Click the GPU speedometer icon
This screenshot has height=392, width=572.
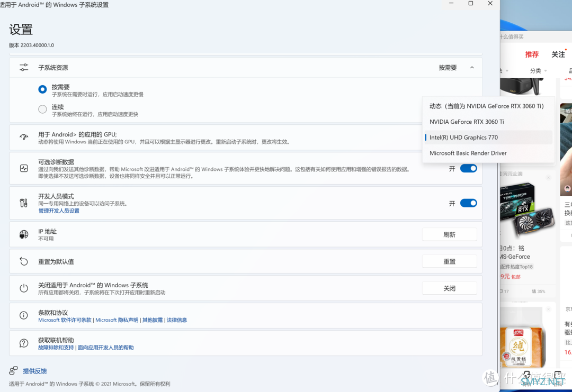click(x=24, y=138)
